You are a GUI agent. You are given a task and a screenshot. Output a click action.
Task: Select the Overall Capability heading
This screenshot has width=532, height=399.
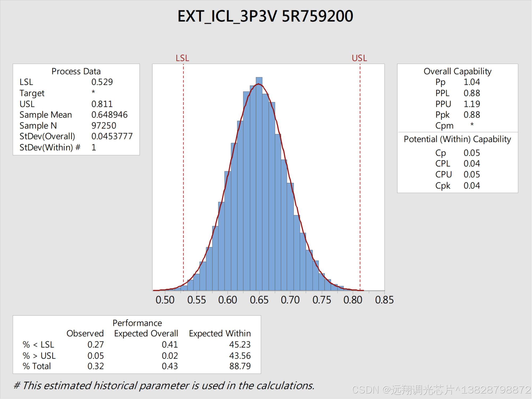tap(457, 71)
